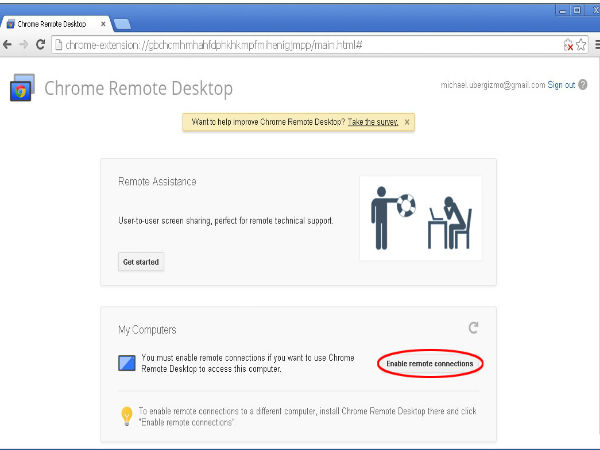Click the address bar URL field

click(x=300, y=45)
